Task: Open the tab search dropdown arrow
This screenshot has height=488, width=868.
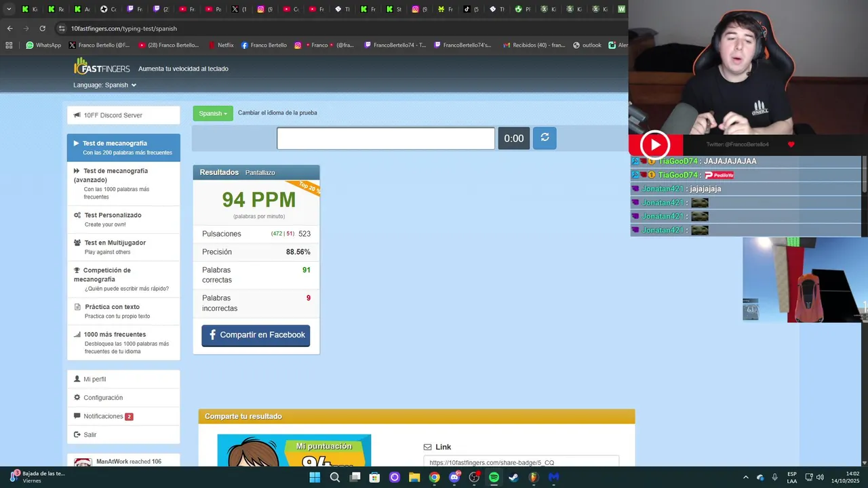Action: pyautogui.click(x=9, y=9)
